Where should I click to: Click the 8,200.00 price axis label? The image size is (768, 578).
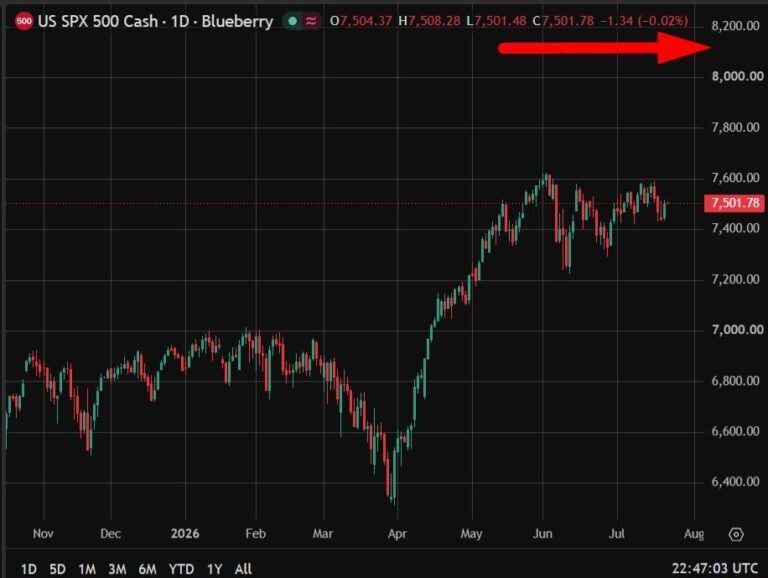point(735,26)
